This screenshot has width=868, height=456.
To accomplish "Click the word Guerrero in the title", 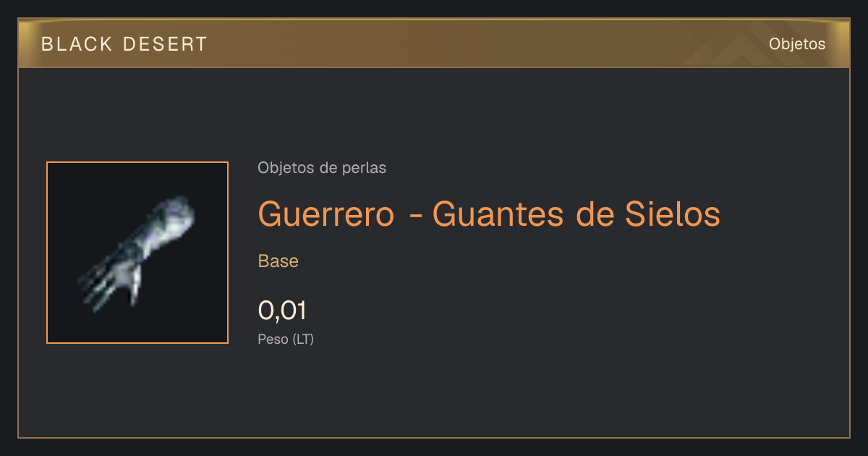I will (326, 214).
